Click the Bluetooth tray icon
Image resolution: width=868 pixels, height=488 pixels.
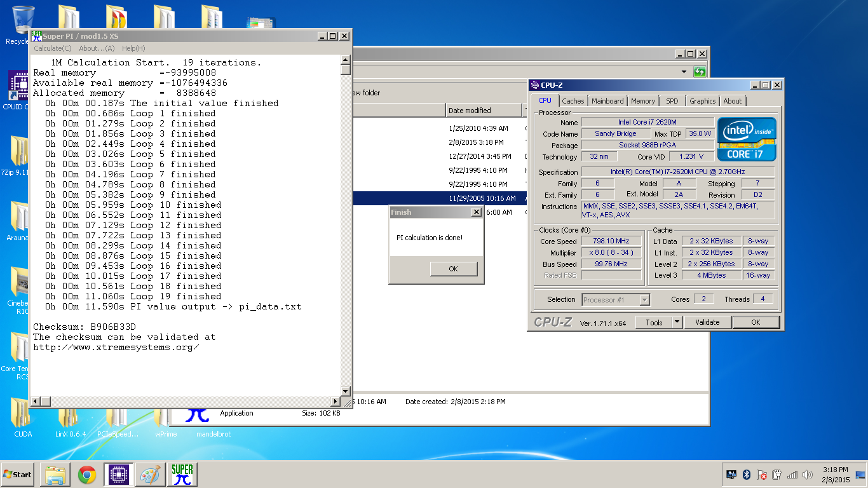coord(747,475)
